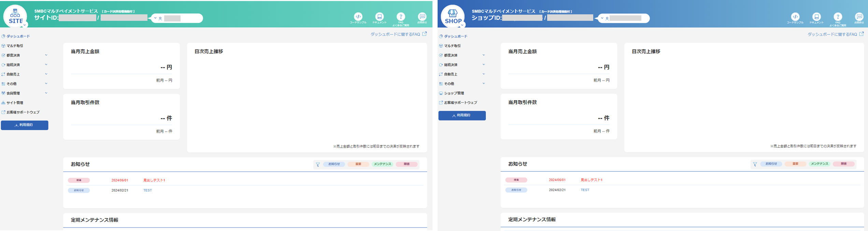
Task: Toggle 障害 filter chip on SITE screen
Action: [407, 164]
